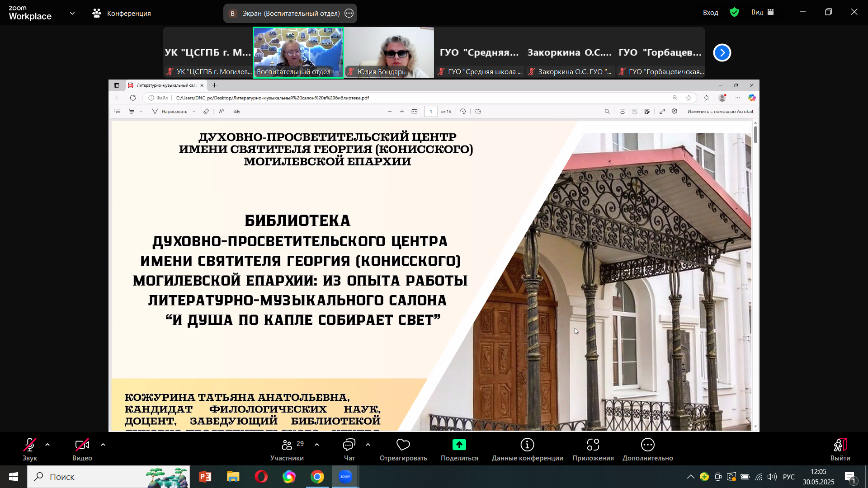This screenshot has width=868, height=488.
Task: Click the browser refresh button
Action: click(x=133, y=98)
